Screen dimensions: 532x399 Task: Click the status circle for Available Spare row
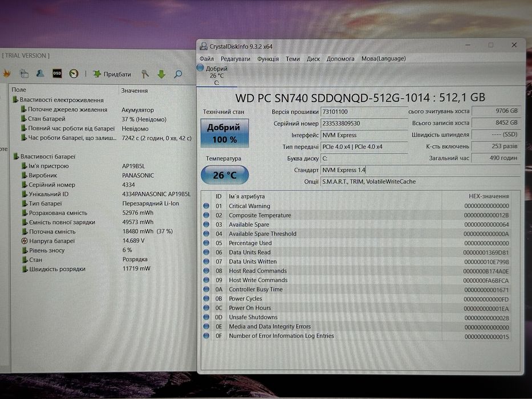pyautogui.click(x=206, y=224)
